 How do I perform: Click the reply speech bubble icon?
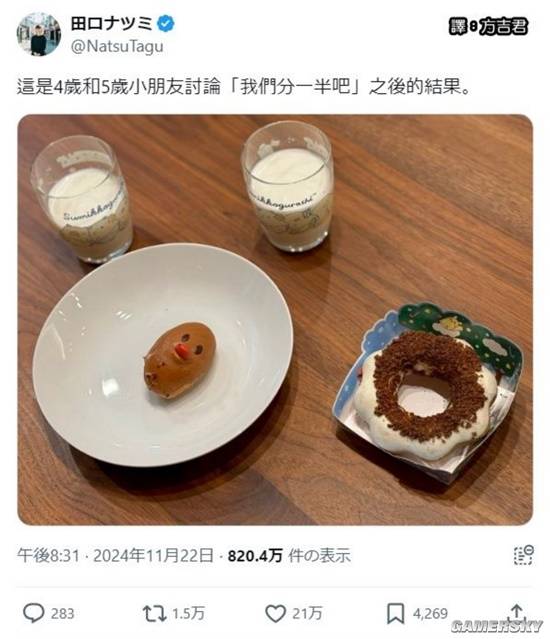[x=33, y=613]
